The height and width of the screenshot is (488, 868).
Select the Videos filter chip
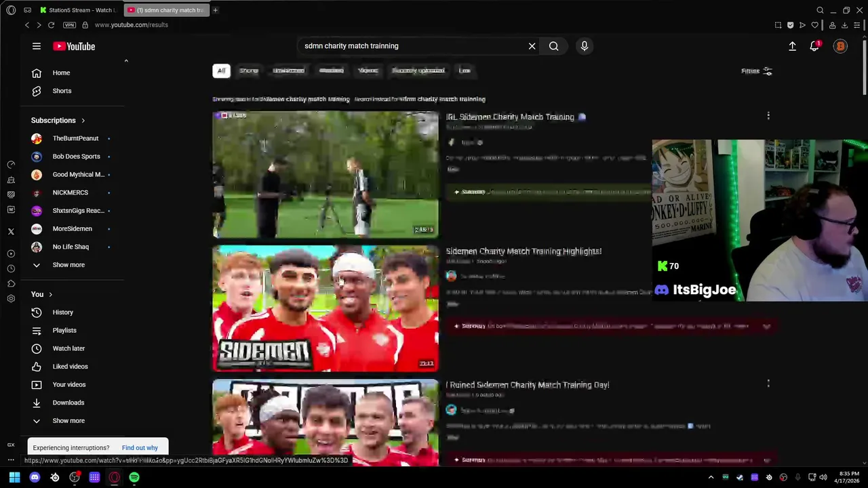pos(368,70)
